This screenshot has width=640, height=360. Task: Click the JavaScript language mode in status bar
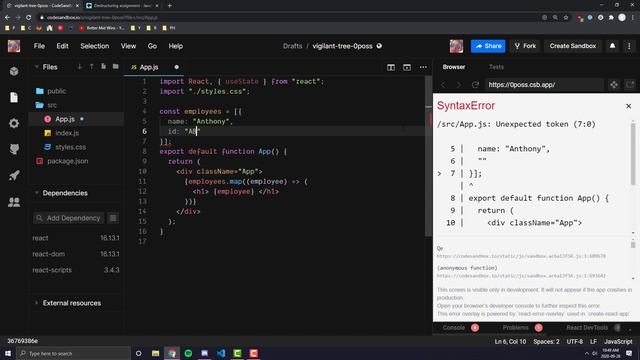[618, 342]
